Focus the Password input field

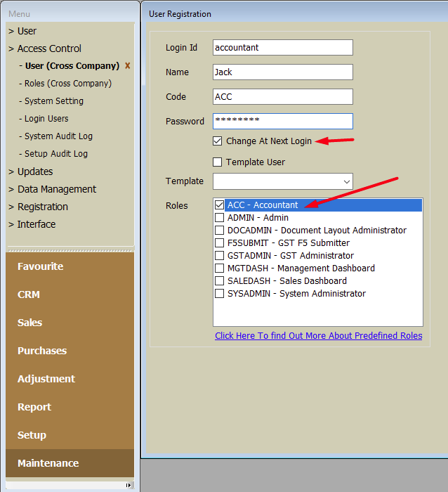pos(282,121)
